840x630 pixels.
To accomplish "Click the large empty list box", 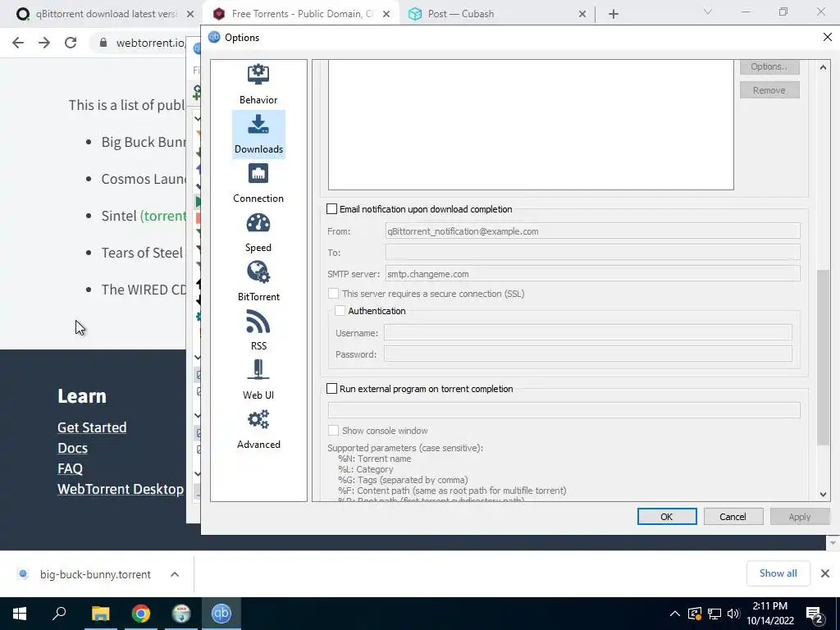I will click(531, 125).
